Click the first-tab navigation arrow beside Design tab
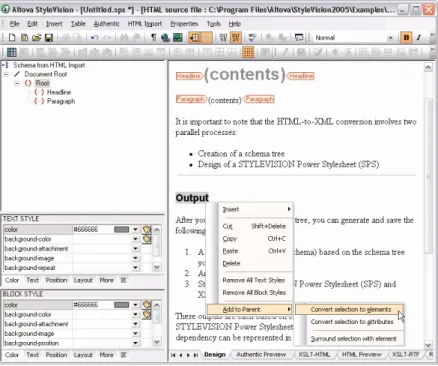 [173, 355]
